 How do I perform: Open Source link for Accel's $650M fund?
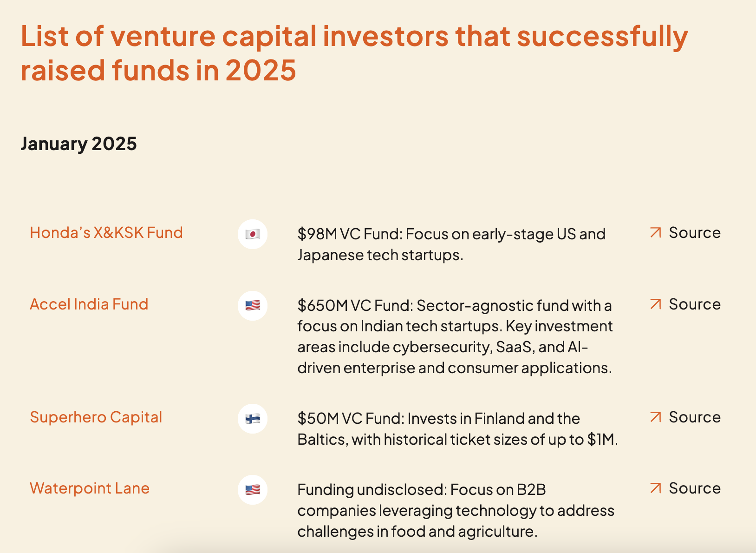695,304
